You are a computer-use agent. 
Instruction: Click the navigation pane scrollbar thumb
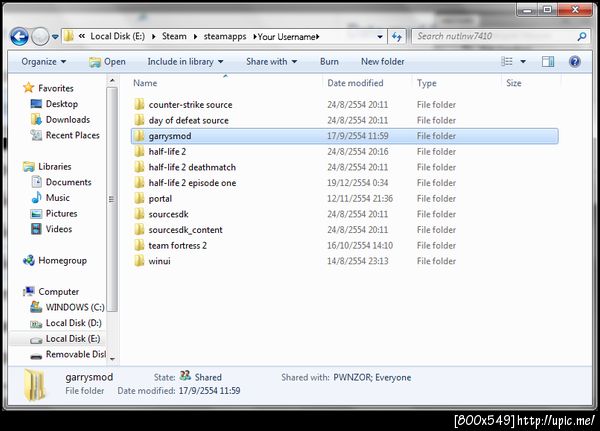[112, 199]
